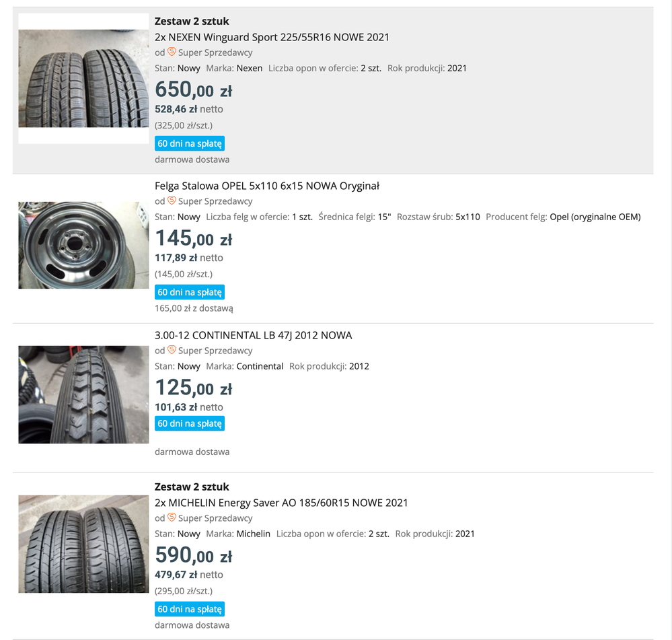Click Super Sprzedawcy text in the MICHELIN listing

pos(215,518)
